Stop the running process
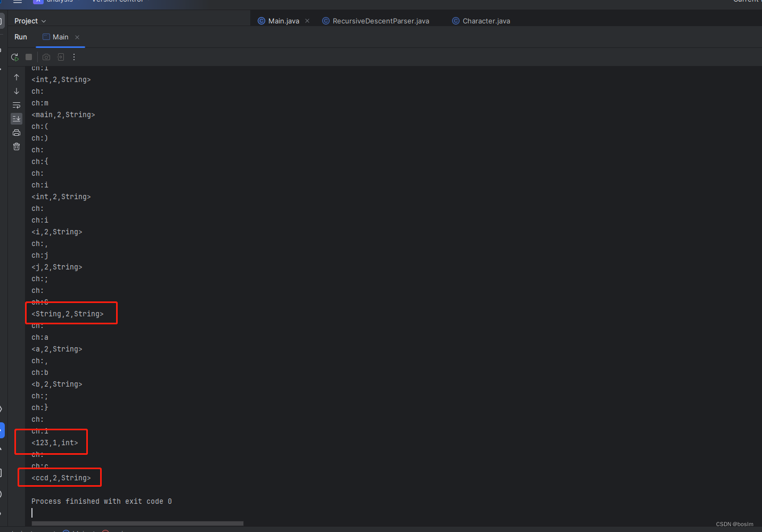762x532 pixels. 29,57
